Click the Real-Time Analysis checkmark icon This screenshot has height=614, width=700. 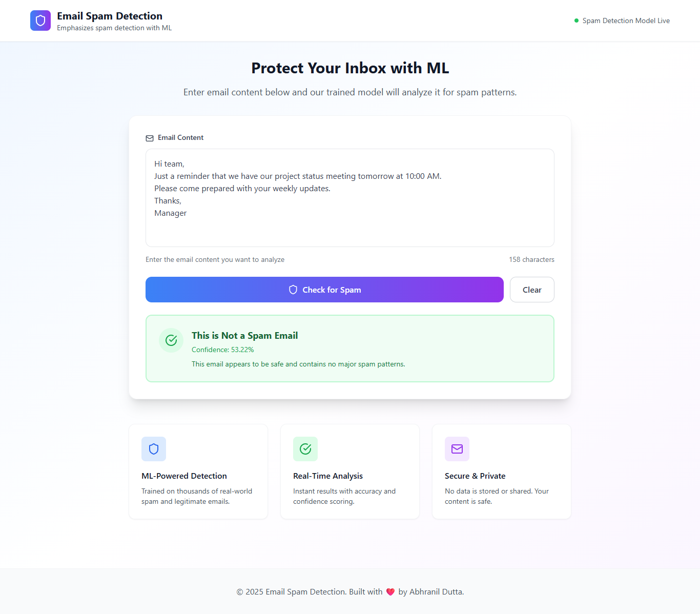(x=305, y=449)
